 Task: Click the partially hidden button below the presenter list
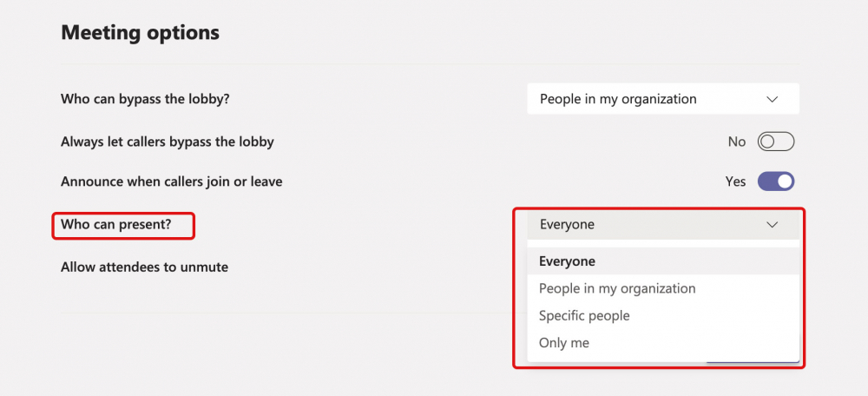pyautogui.click(x=752, y=361)
